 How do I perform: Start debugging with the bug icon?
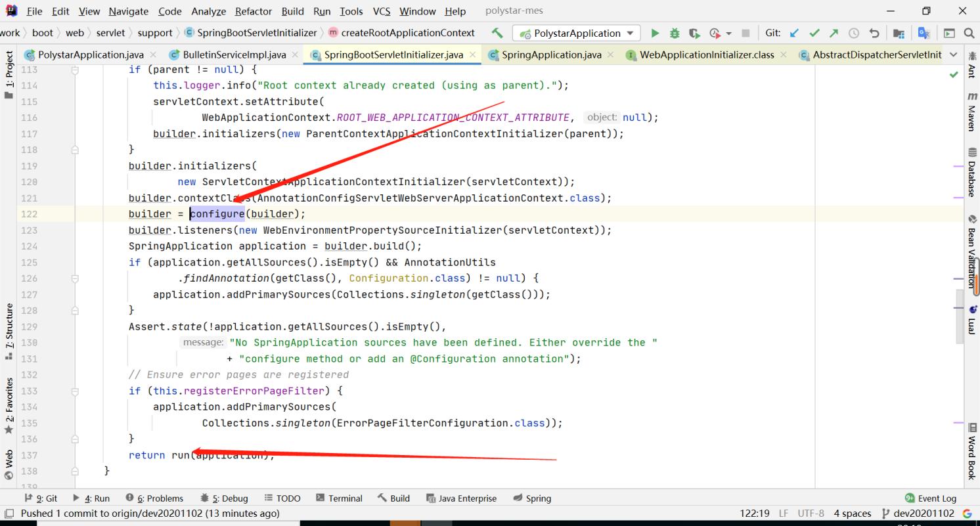[x=674, y=33]
